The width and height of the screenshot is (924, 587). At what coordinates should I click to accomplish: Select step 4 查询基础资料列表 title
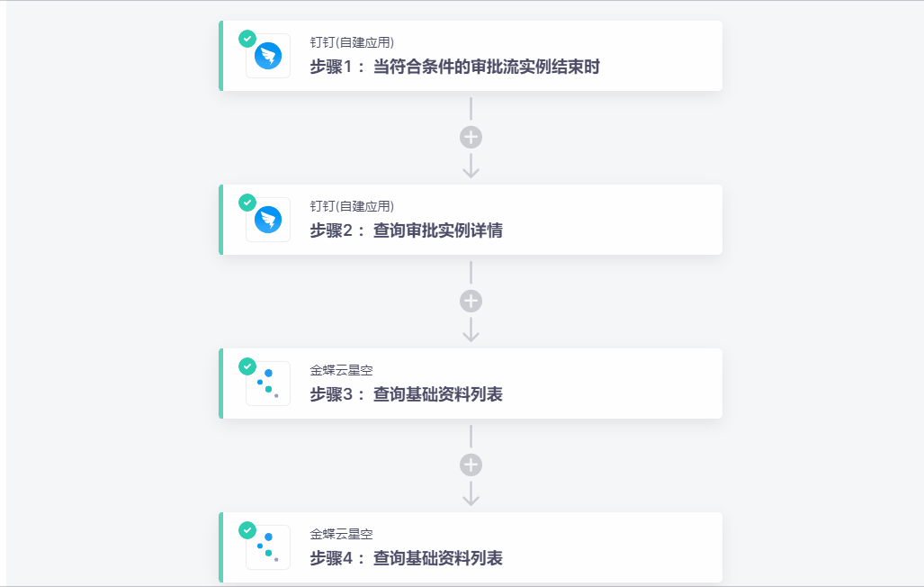pos(406,558)
